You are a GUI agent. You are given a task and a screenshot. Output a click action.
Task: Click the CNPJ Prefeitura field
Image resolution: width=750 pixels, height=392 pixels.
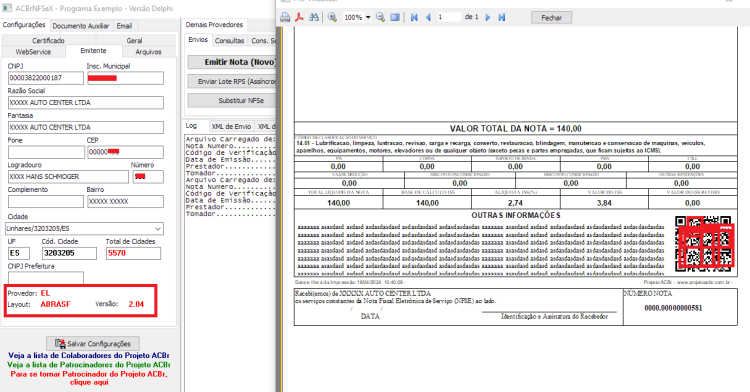tap(45, 278)
